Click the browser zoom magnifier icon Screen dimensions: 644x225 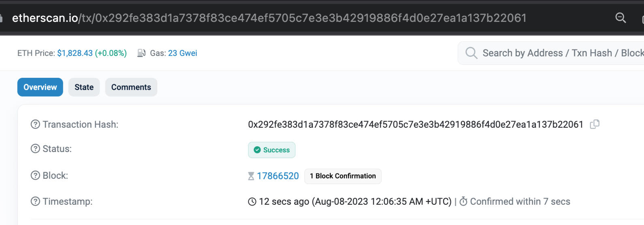tap(620, 18)
